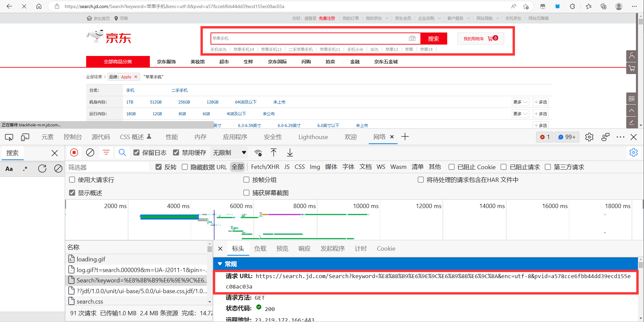Switch to the 控制台 DevTools tab
Screen dimensions: 644x322
tap(73, 137)
